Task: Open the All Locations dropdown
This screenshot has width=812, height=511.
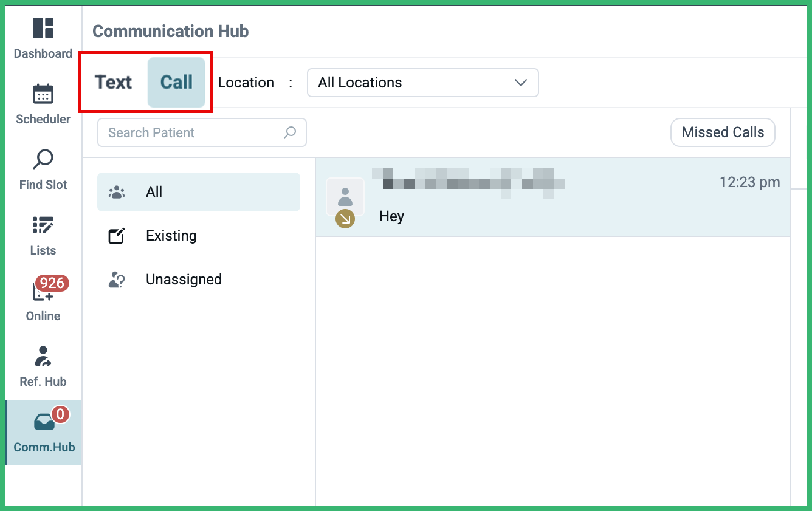Action: click(422, 83)
